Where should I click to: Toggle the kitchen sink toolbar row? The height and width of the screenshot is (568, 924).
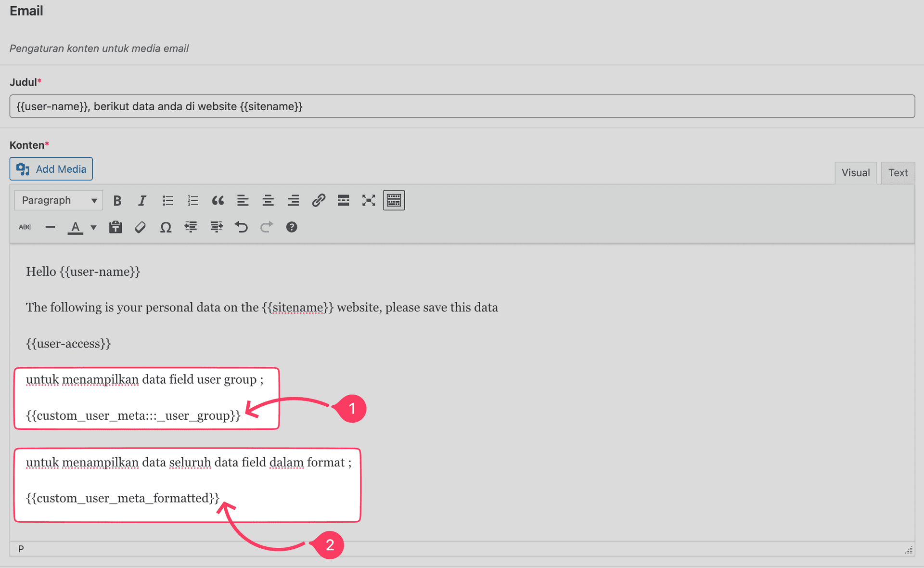[394, 200]
